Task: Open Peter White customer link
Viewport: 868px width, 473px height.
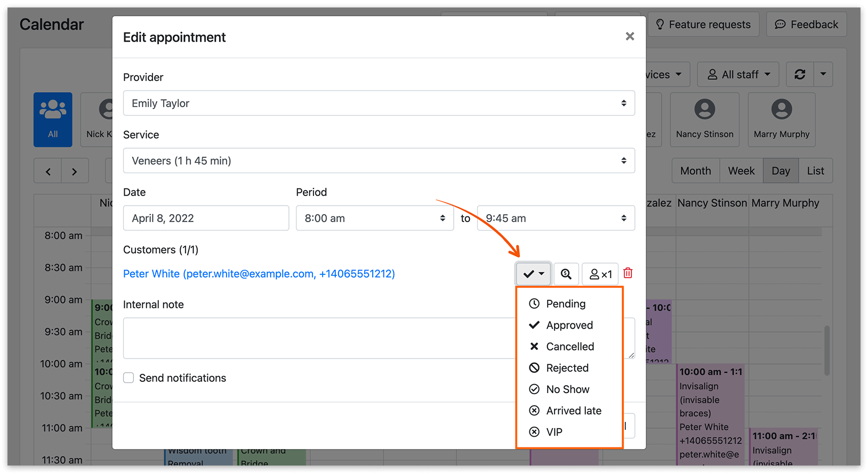Action: point(259,274)
